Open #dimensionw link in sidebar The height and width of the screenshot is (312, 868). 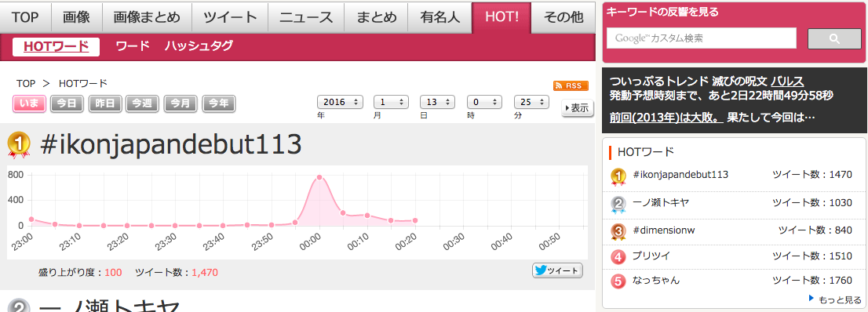(663, 230)
